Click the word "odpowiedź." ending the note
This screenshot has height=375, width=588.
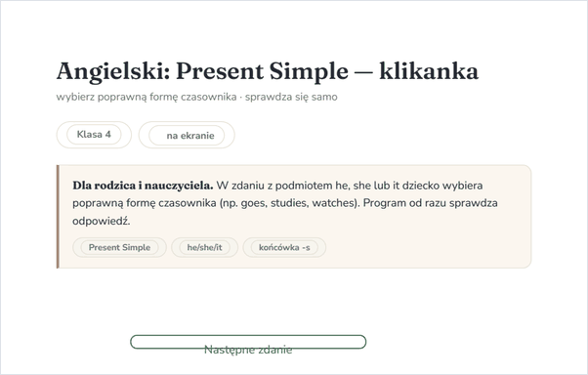coord(102,221)
